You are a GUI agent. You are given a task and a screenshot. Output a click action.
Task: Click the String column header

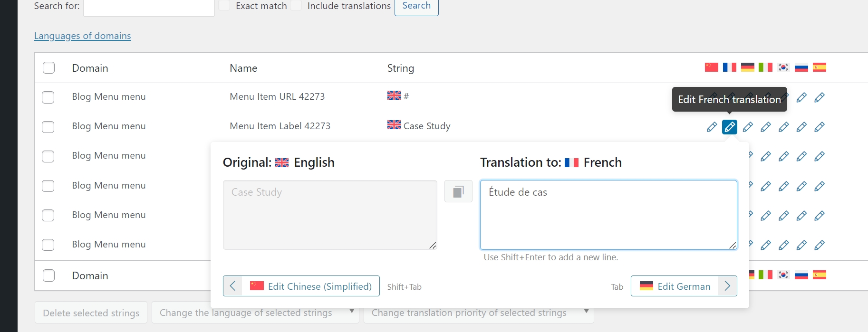tap(401, 68)
